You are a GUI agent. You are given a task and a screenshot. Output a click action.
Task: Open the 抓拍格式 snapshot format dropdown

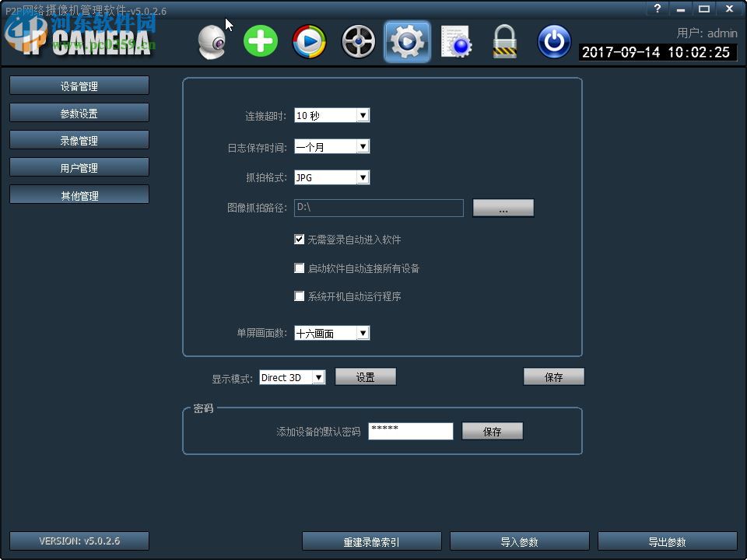363,177
